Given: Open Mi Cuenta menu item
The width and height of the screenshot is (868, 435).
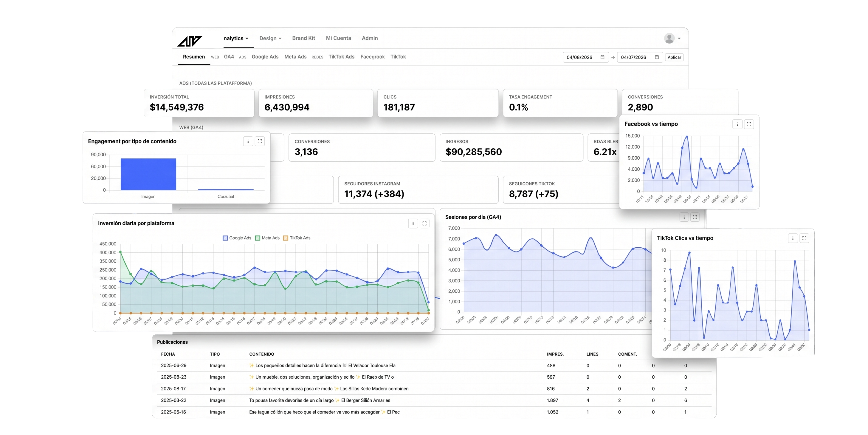Looking at the screenshot, I should [338, 38].
